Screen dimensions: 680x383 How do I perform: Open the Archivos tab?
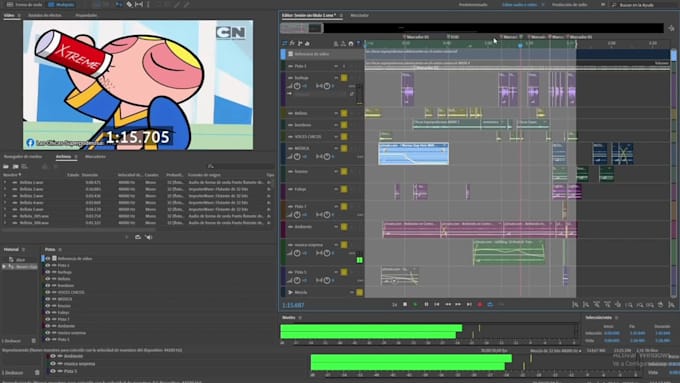63,157
